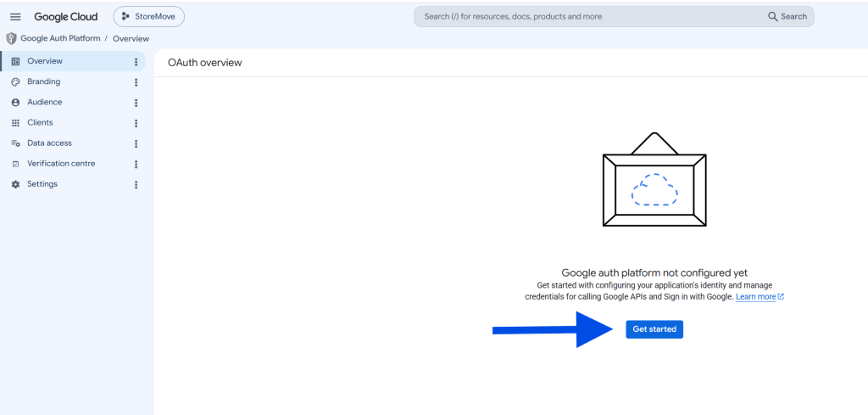Select Overview in the sidebar
868x415 pixels.
(73, 61)
